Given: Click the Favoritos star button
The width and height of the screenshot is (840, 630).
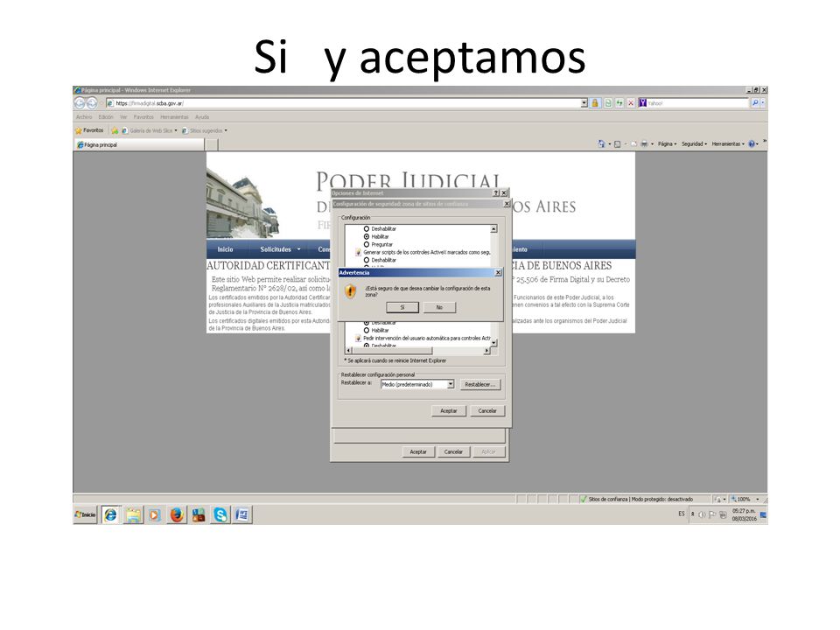Looking at the screenshot, I should click(89, 130).
